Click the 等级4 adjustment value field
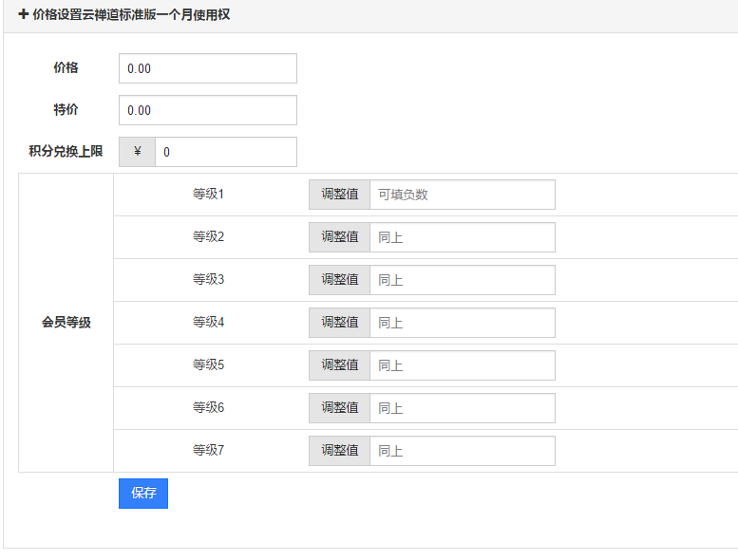Image resolution: width=738 pixels, height=560 pixels. coord(462,323)
